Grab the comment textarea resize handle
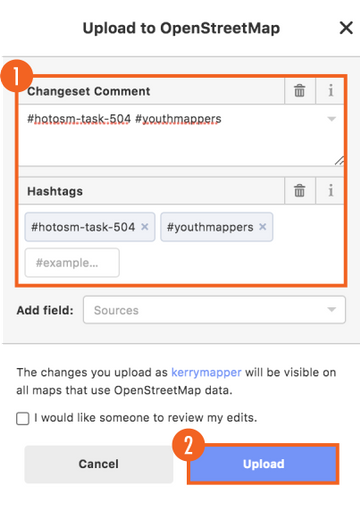 pyautogui.click(x=339, y=161)
